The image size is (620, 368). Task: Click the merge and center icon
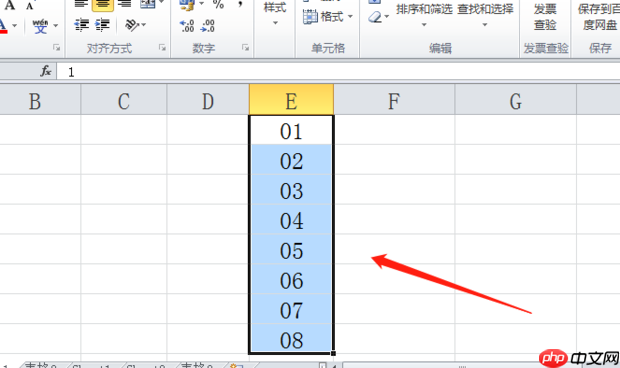click(148, 4)
